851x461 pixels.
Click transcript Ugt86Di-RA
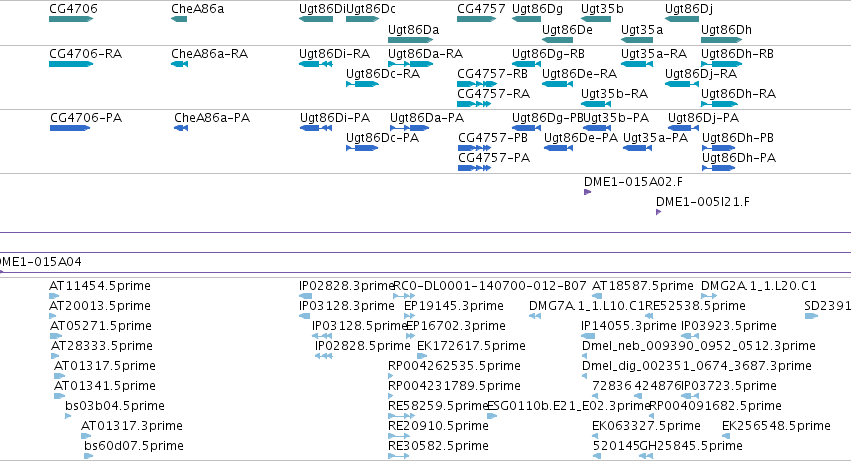click(x=315, y=64)
